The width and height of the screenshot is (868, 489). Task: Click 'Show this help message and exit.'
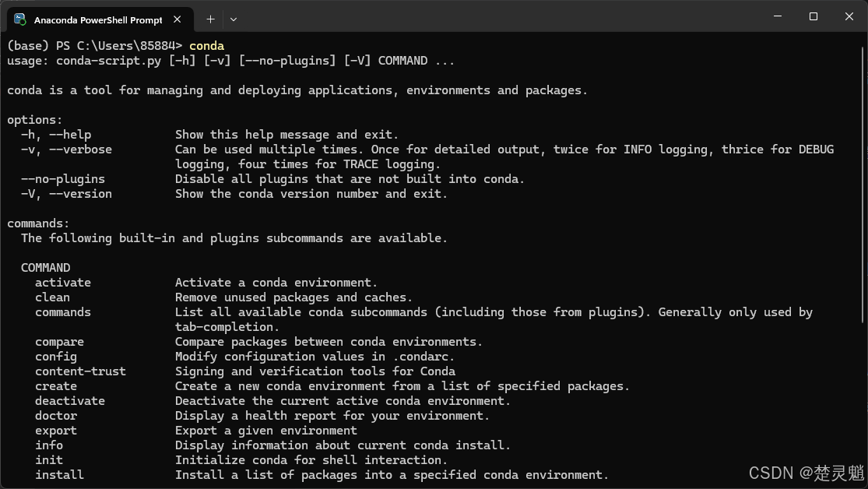(286, 135)
